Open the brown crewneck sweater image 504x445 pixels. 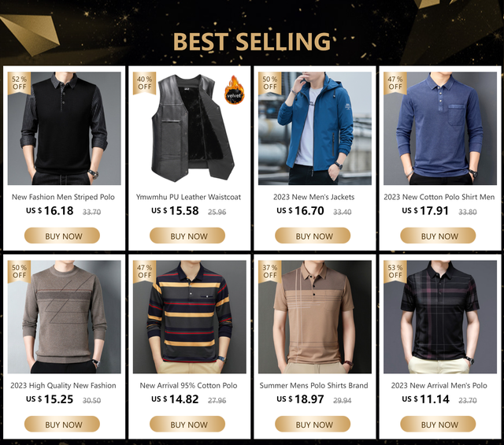(x=65, y=317)
